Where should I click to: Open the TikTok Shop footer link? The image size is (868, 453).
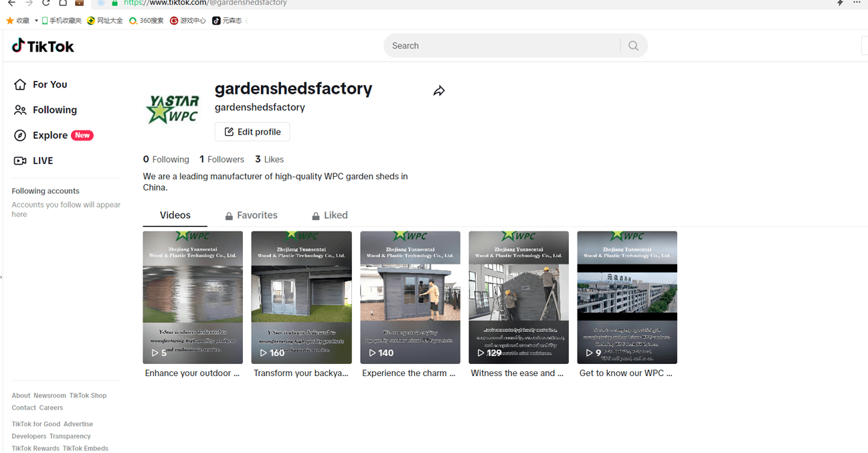coord(88,395)
